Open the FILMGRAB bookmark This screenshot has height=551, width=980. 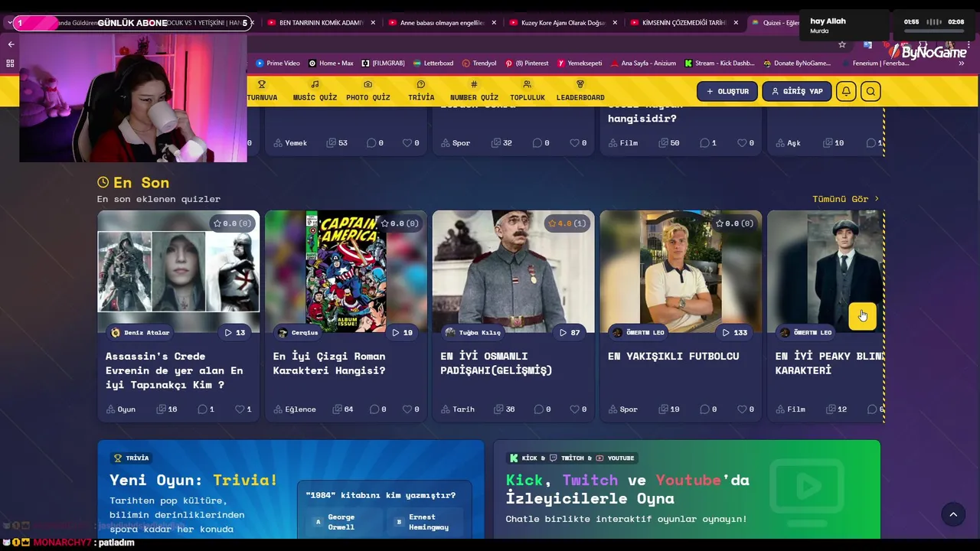click(x=383, y=64)
